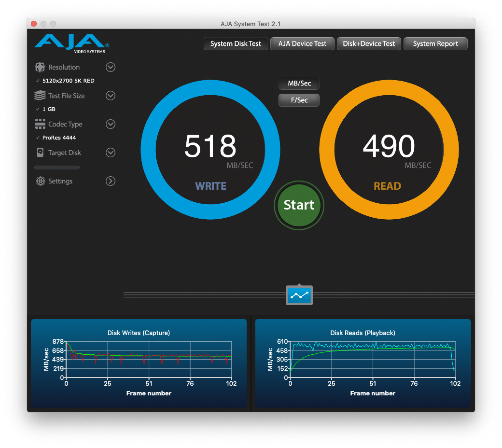Click the Disk Reads (Playback) graph
This screenshot has width=502, height=448.
coord(363,363)
